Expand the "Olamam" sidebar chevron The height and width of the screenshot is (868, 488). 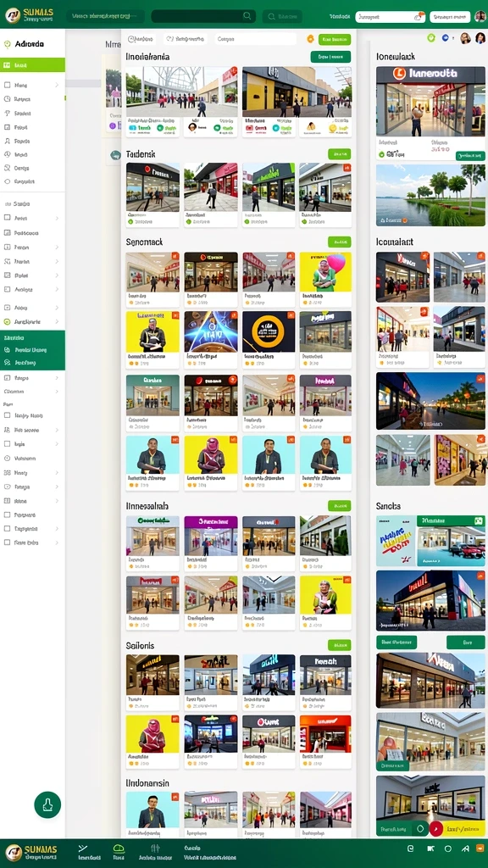coord(57,392)
